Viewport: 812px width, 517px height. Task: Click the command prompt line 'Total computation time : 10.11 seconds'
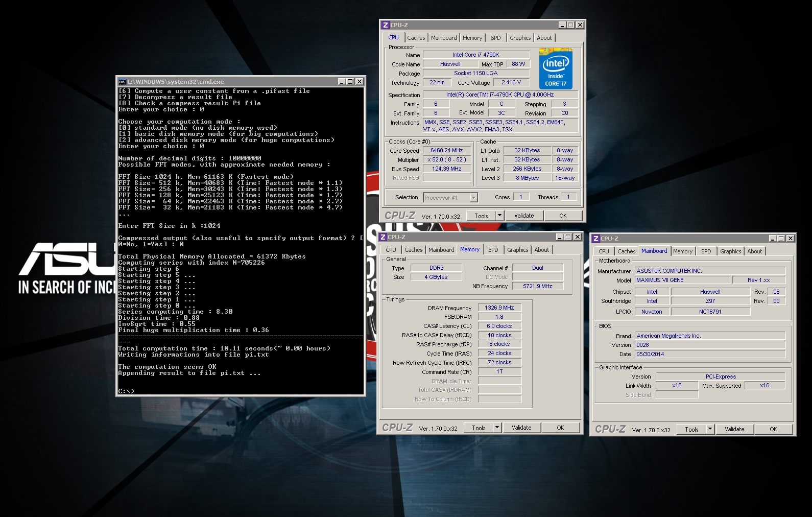point(225,348)
